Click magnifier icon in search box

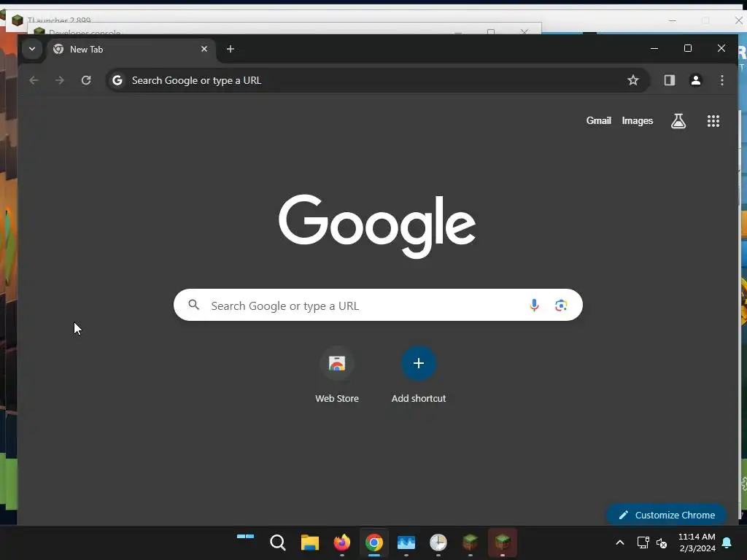point(193,305)
